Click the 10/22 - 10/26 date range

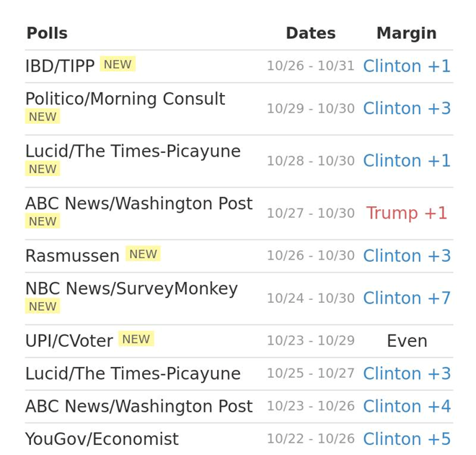[x=310, y=439]
